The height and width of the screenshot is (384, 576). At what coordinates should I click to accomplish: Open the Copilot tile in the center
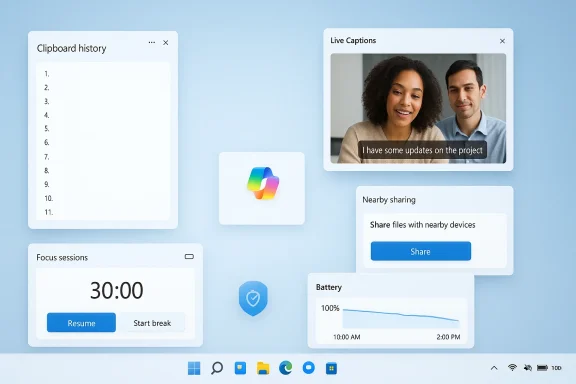(262, 188)
